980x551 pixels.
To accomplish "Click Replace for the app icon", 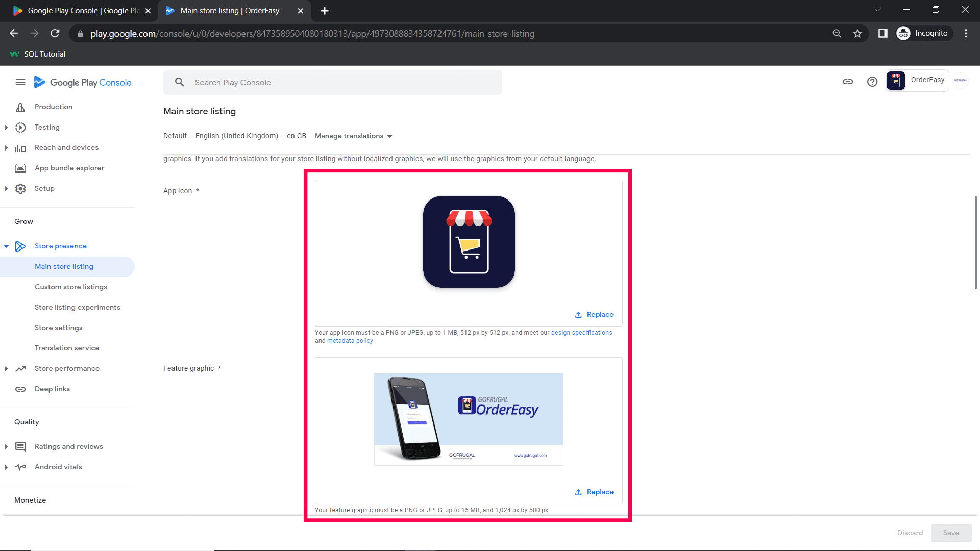I will tap(594, 315).
